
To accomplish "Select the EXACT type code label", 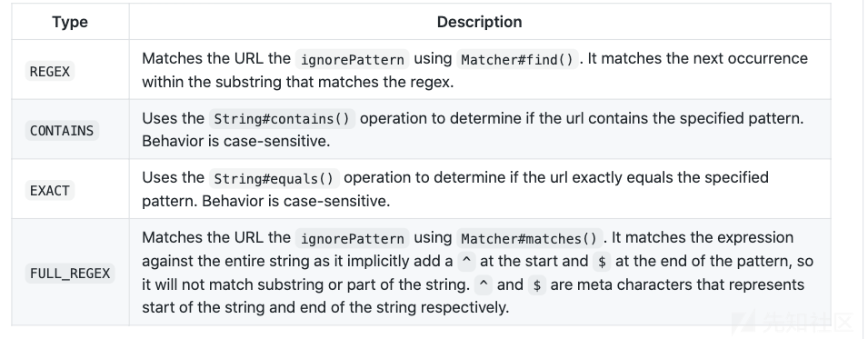I will [50, 191].
